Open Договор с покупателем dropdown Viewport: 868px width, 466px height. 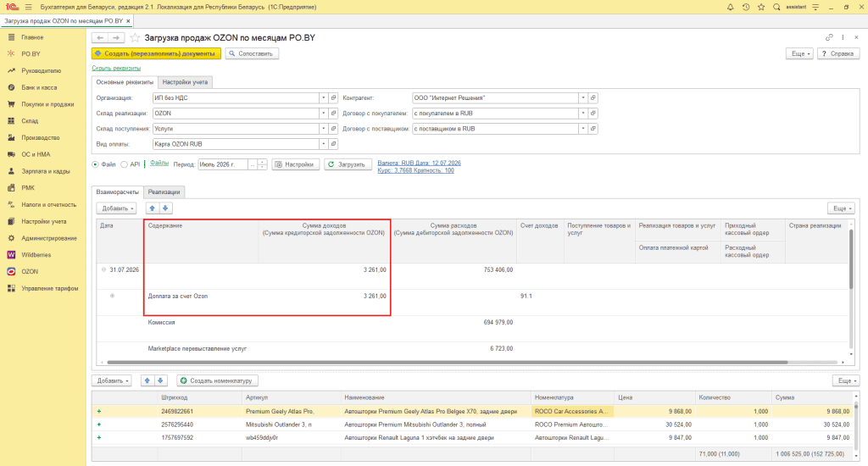583,114
